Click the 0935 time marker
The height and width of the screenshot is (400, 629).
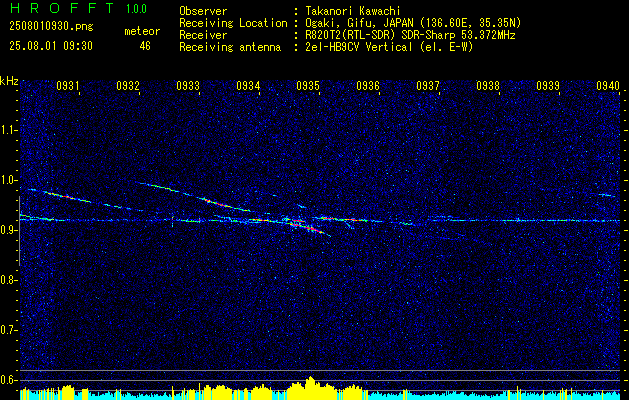[x=308, y=85]
